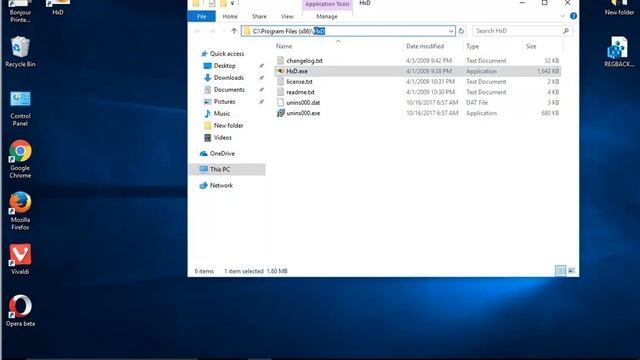Click the changelog.txt file icon
The image size is (640, 360).
coord(280,60)
